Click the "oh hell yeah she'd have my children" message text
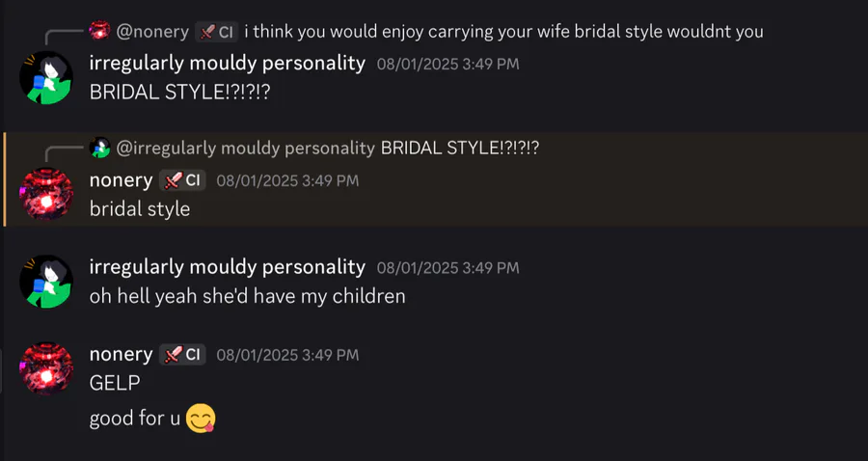Viewport: 868px width, 461px height. click(x=247, y=296)
